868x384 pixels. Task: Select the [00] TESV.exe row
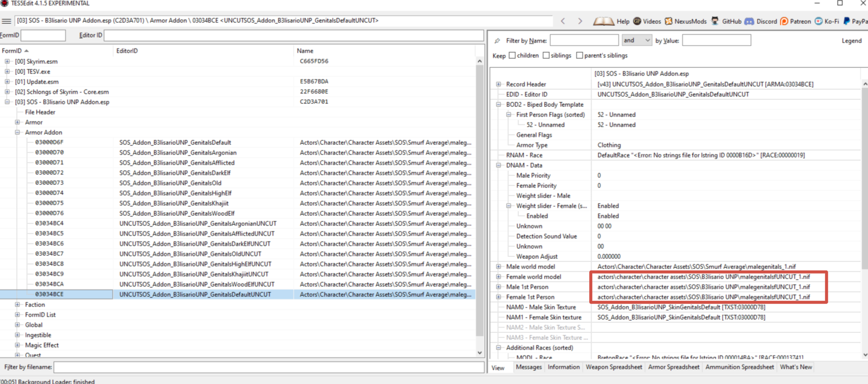(x=237, y=71)
